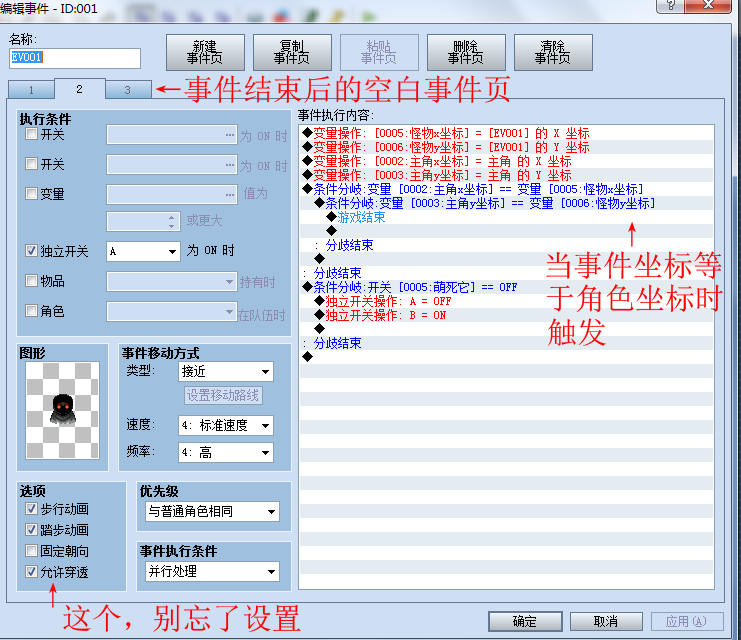Select the 主角y坐标 variable operation line

(506, 175)
